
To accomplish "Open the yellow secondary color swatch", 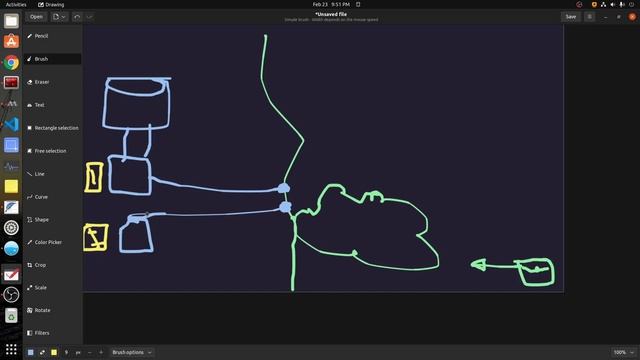I will (x=54, y=352).
